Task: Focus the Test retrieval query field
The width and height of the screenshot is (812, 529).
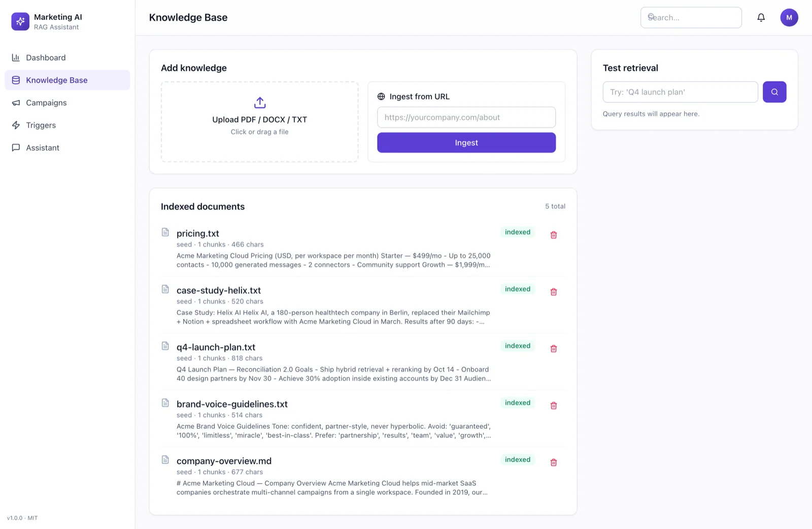Action: (x=680, y=92)
